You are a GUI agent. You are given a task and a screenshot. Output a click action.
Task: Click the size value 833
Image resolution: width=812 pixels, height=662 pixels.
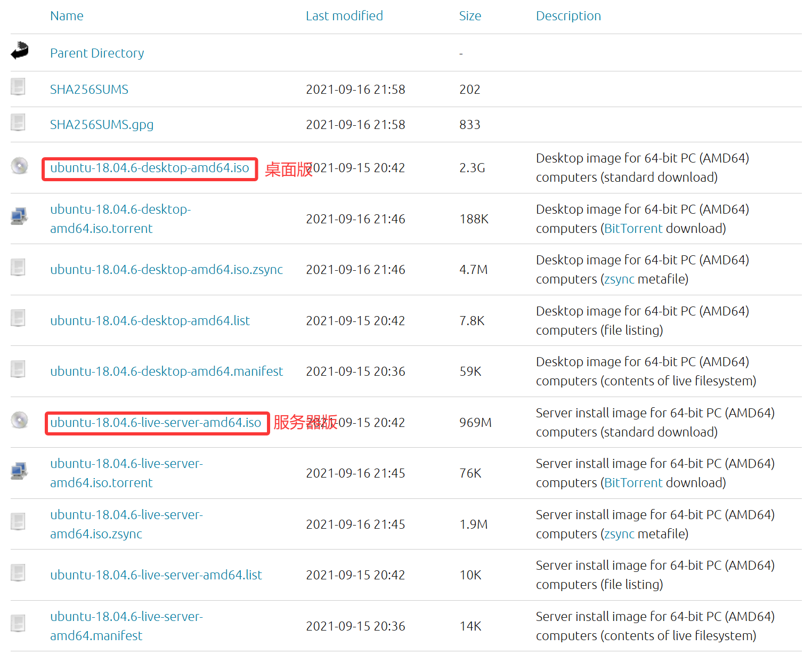[469, 125]
